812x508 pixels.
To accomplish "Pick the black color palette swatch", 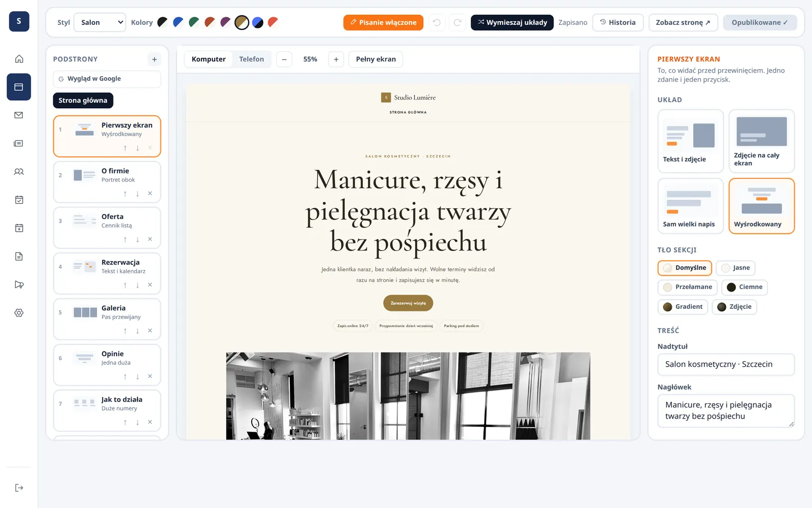I will click(x=162, y=22).
